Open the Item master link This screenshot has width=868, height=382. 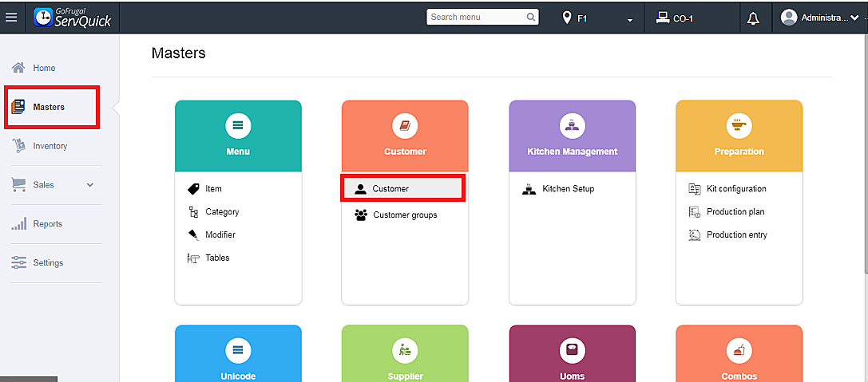(213, 189)
